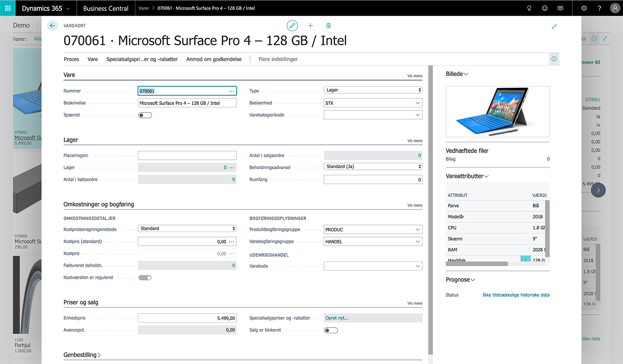Go back with the arrow beside VAREKORT
This screenshot has width=623, height=364.
pos(52,26)
